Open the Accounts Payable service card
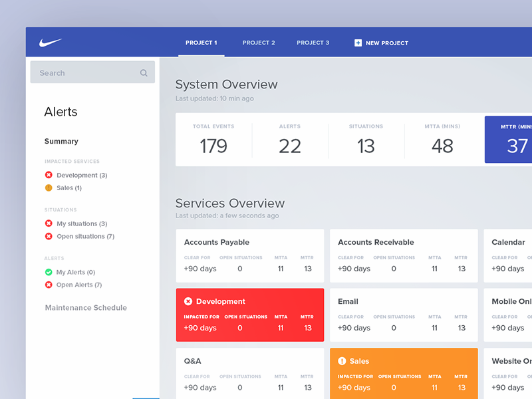Viewport: 532px width, 399px height. coord(250,255)
